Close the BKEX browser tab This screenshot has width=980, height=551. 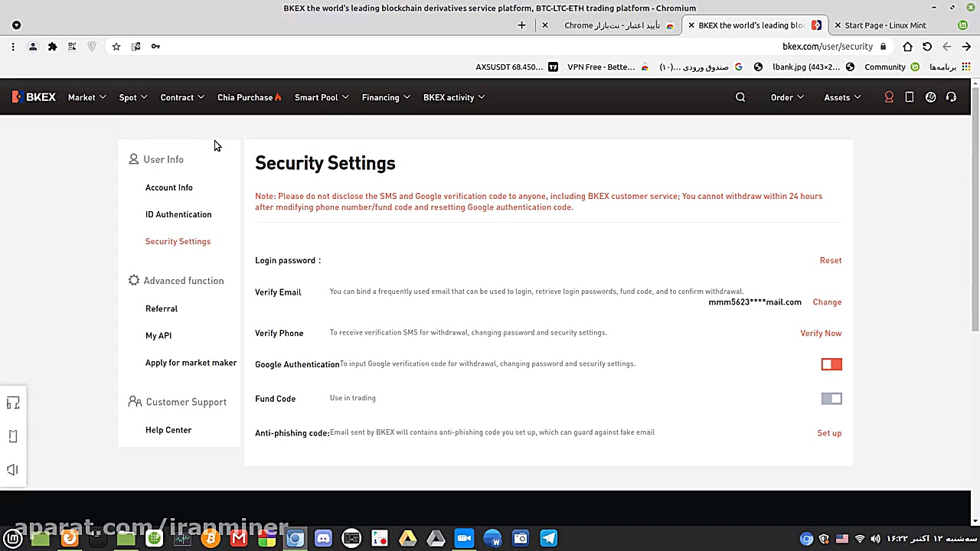[691, 25]
